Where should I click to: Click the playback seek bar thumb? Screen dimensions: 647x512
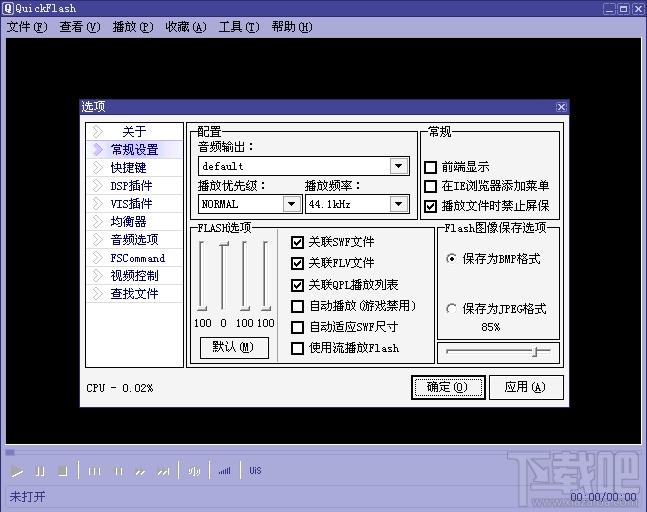point(10,452)
